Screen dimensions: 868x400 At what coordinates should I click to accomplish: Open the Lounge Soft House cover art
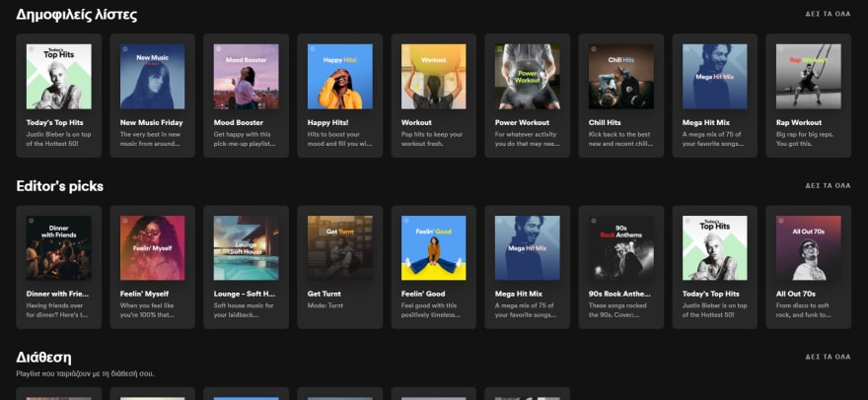coord(247,248)
